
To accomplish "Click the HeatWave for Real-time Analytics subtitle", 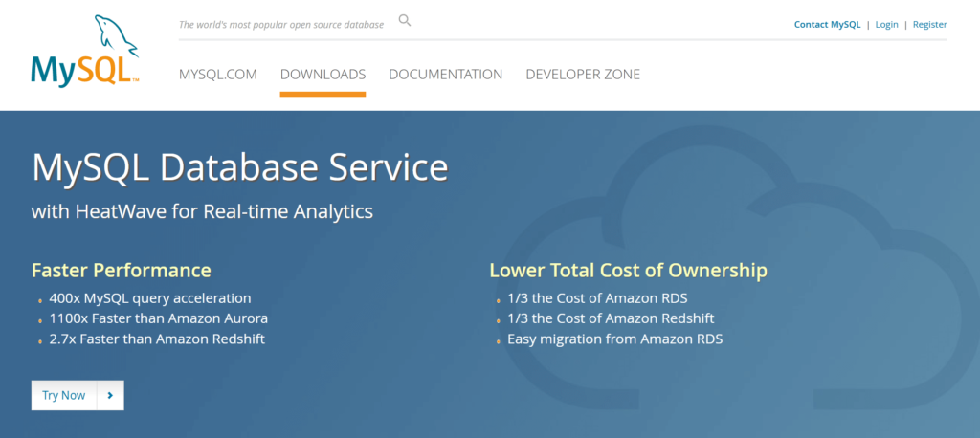I will [x=202, y=211].
